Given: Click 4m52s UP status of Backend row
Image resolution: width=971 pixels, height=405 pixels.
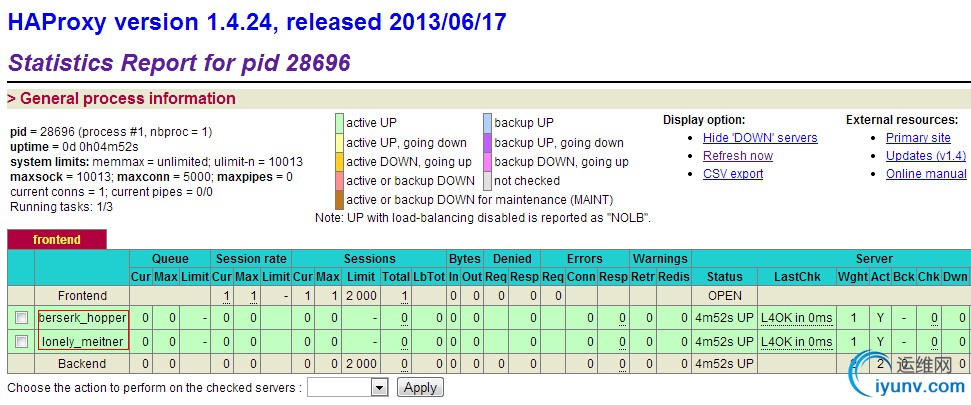Looking at the screenshot, I should tap(725, 364).
